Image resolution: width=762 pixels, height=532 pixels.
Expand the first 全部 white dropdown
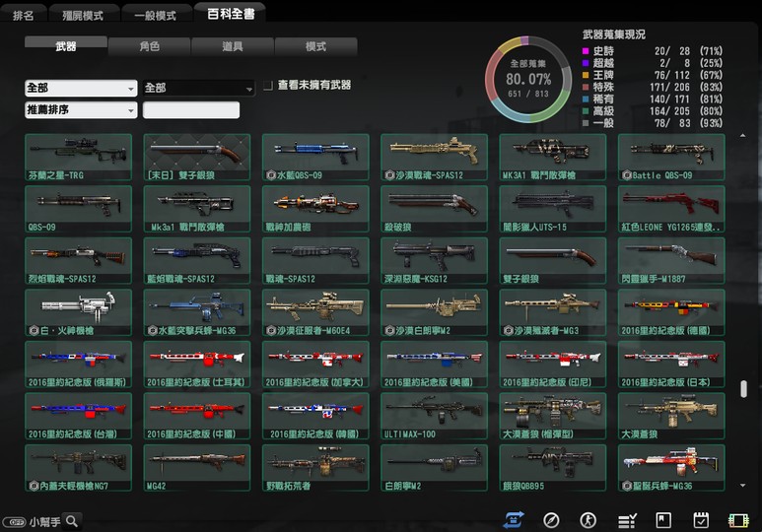tap(81, 89)
